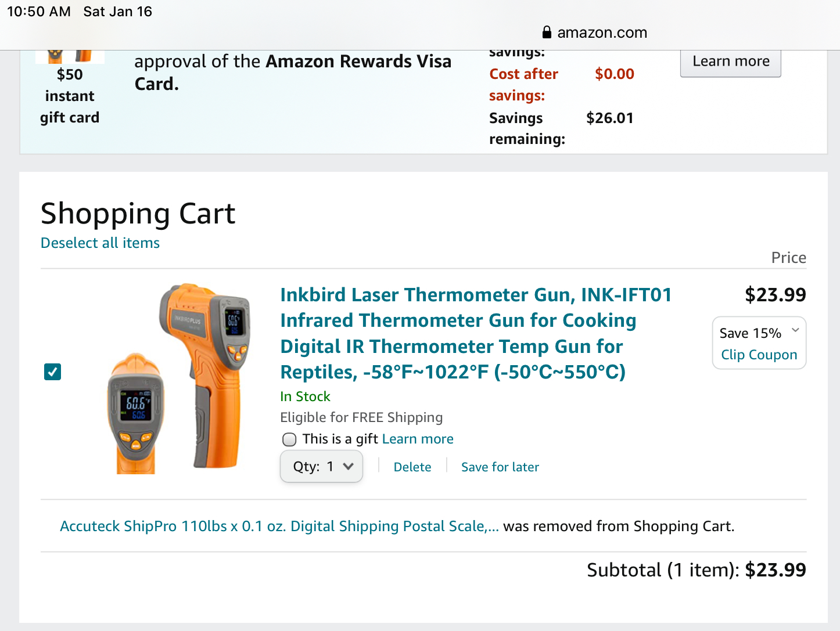Uncheck the Inkbird thermometer item checkbox
Screen dimensions: 840x631
[53, 372]
